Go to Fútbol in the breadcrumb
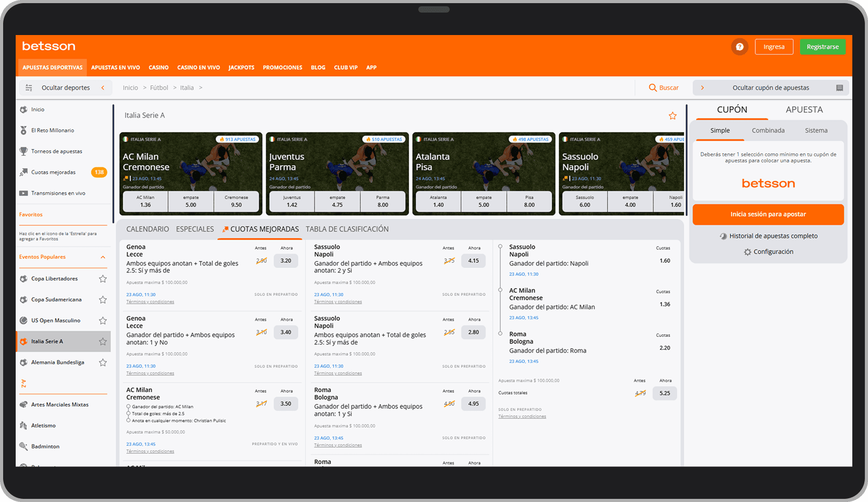868x502 pixels. 159,88
